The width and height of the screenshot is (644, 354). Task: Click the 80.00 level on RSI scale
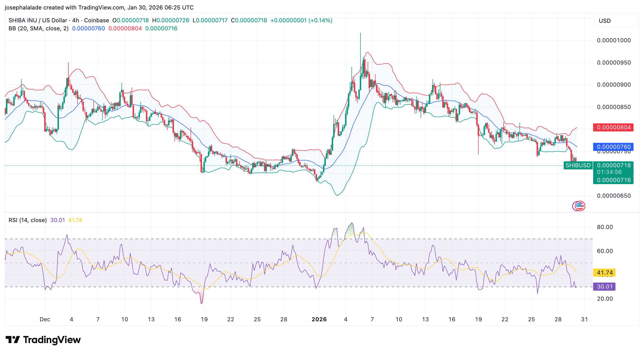(605, 227)
